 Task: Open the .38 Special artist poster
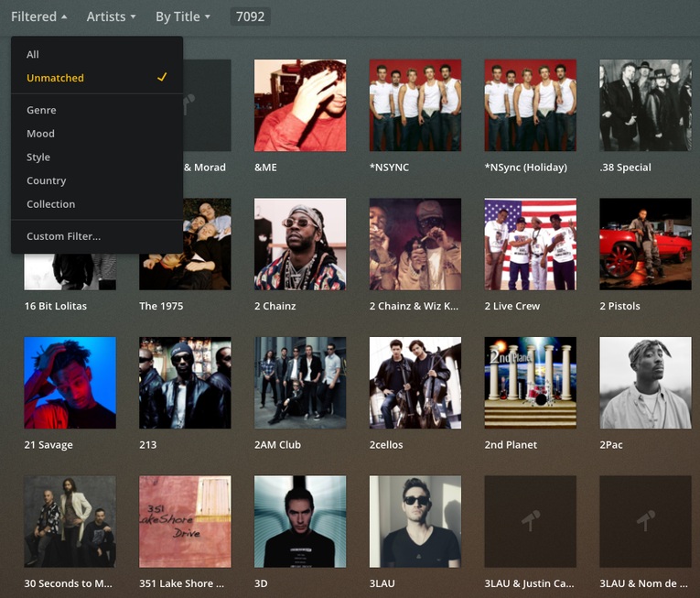[x=645, y=105]
